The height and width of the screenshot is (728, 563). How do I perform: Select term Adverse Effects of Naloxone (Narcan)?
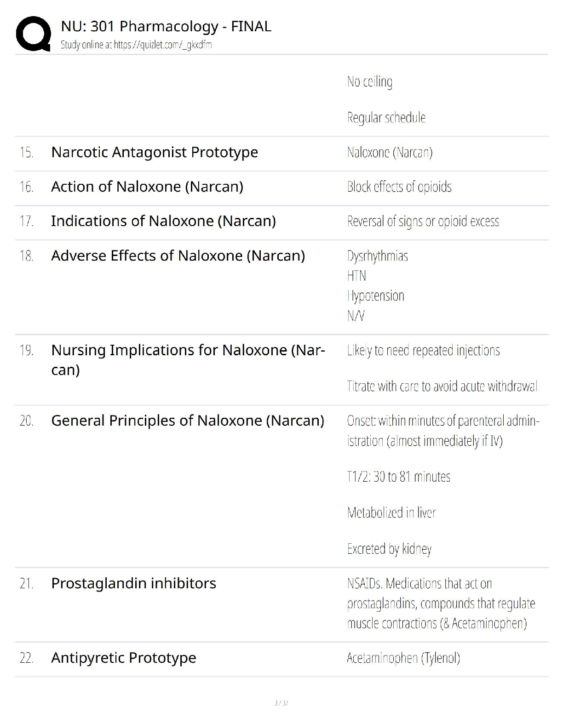178,256
